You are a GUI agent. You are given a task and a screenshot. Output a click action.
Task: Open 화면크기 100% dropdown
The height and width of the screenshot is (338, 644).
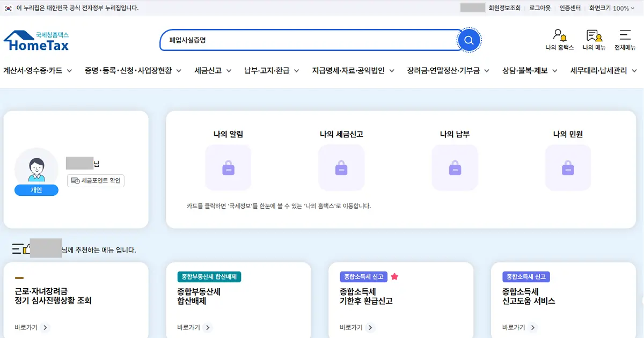click(613, 8)
